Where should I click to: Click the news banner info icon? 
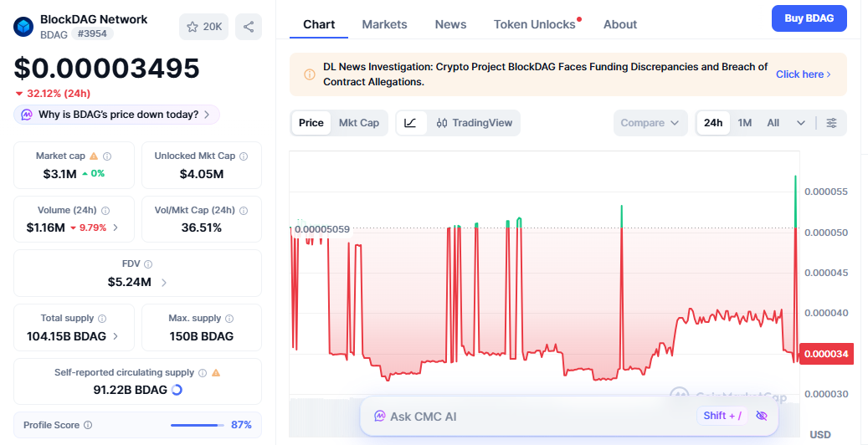click(310, 74)
